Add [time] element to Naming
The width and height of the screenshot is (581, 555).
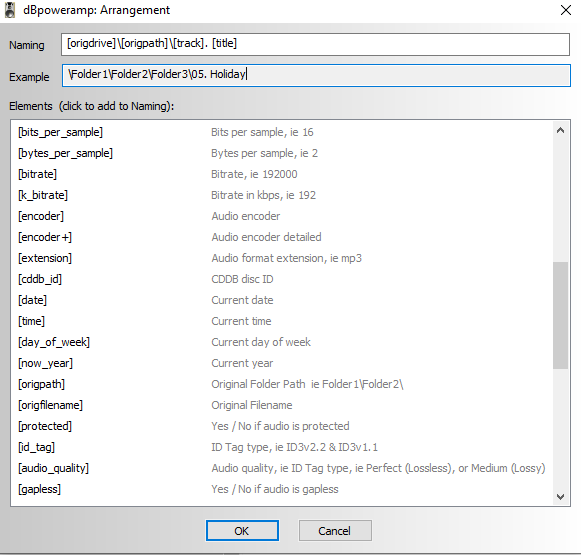click(31, 321)
